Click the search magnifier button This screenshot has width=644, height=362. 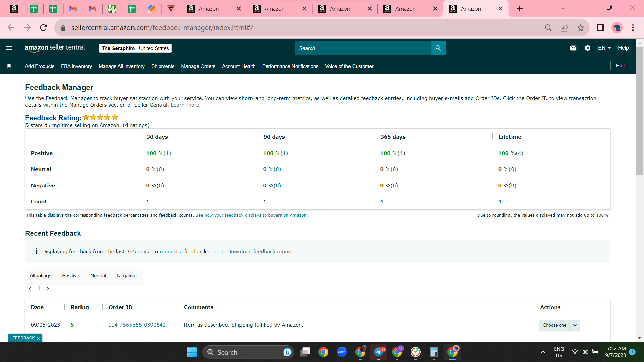point(438,48)
